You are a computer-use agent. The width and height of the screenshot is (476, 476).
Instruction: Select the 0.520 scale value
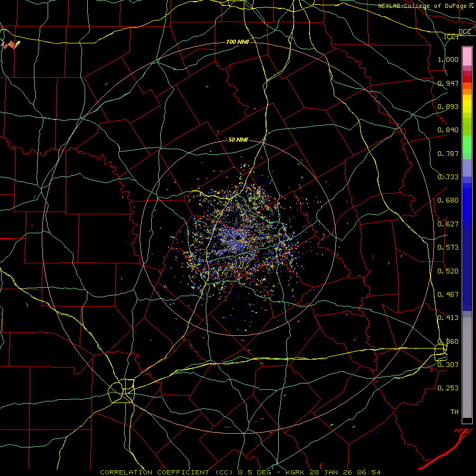[x=448, y=271]
